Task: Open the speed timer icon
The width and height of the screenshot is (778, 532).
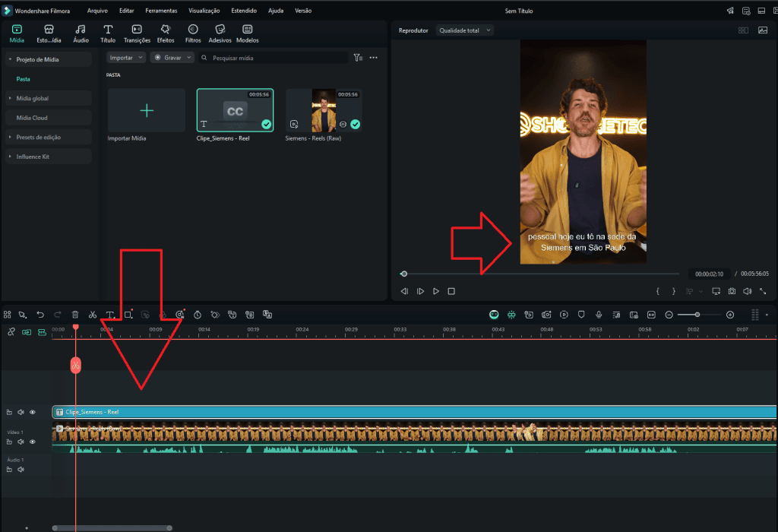Action: coord(197,315)
